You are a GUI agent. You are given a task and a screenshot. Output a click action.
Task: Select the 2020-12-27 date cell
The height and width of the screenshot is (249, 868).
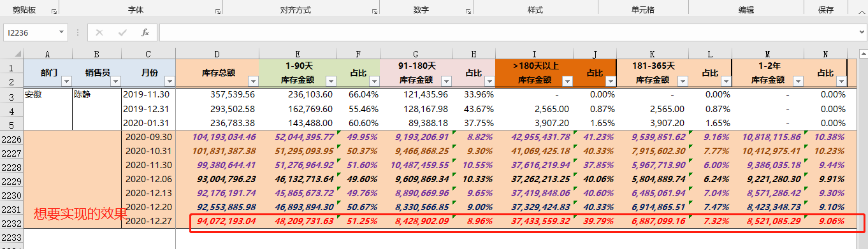(x=149, y=221)
